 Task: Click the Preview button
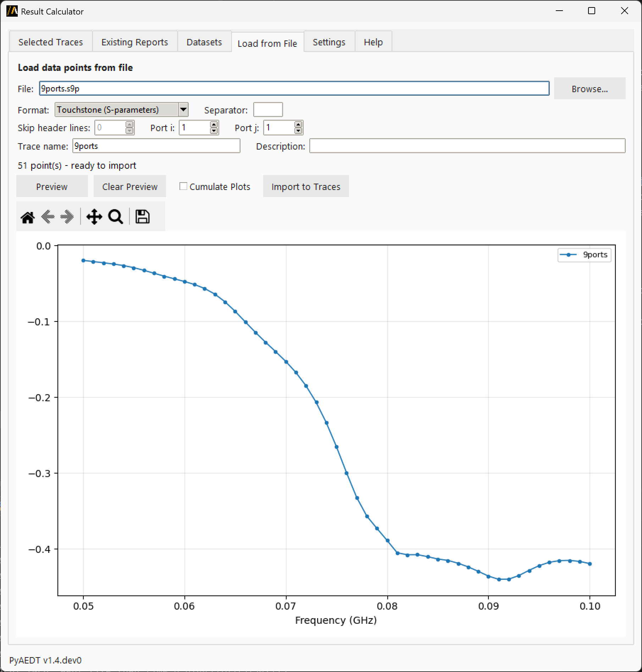click(x=52, y=186)
